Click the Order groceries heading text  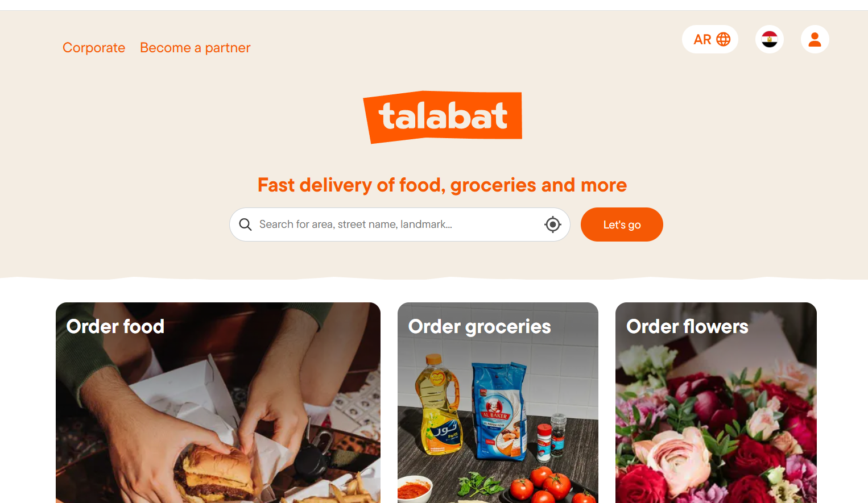[x=480, y=327]
